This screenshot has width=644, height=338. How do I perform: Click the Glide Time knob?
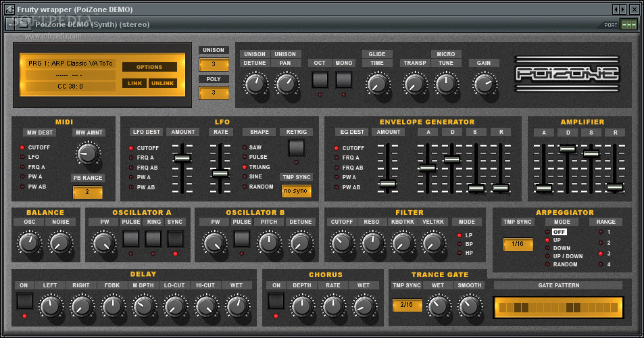pyautogui.click(x=376, y=84)
